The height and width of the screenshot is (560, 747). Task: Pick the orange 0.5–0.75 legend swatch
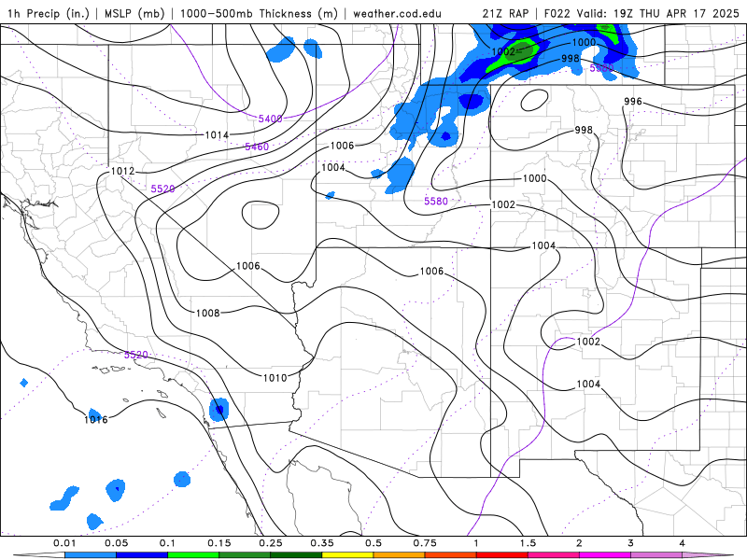point(400,555)
